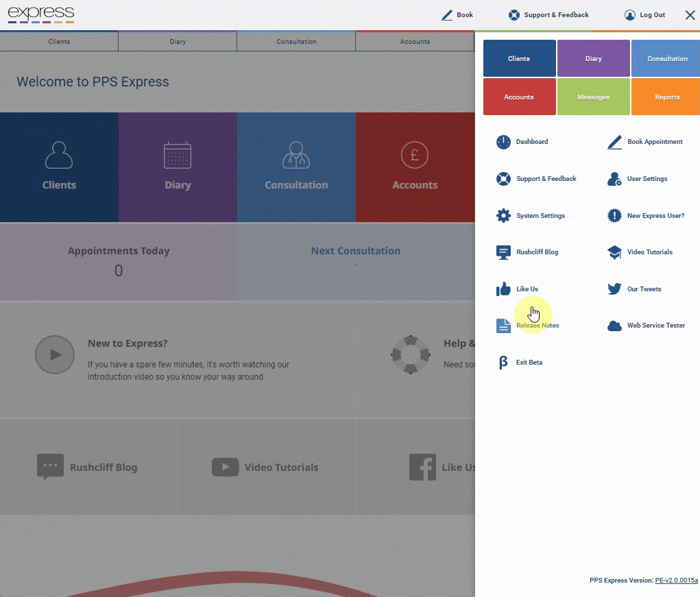Click the Video Tutorials graduation cap icon
Screen dimensions: 700x597
[614, 252]
